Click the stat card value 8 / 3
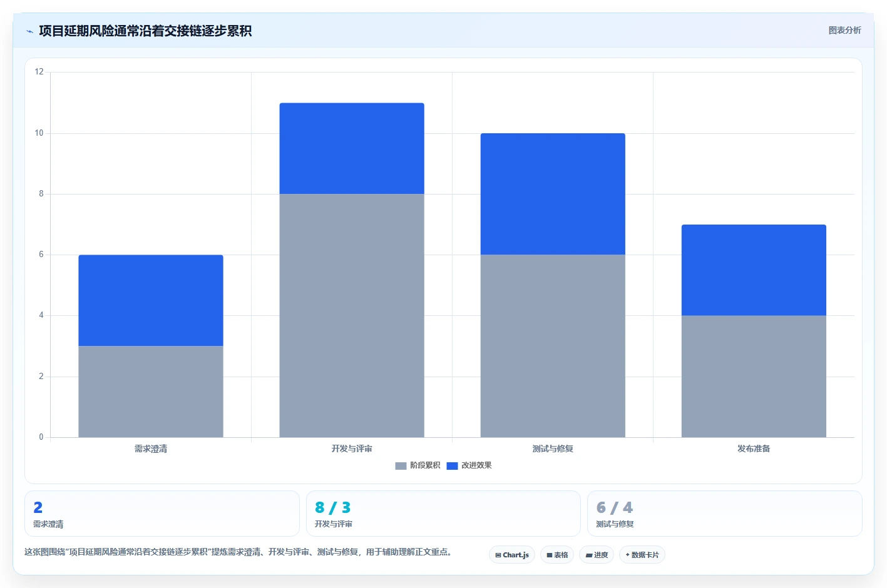The image size is (887, 588). click(333, 507)
